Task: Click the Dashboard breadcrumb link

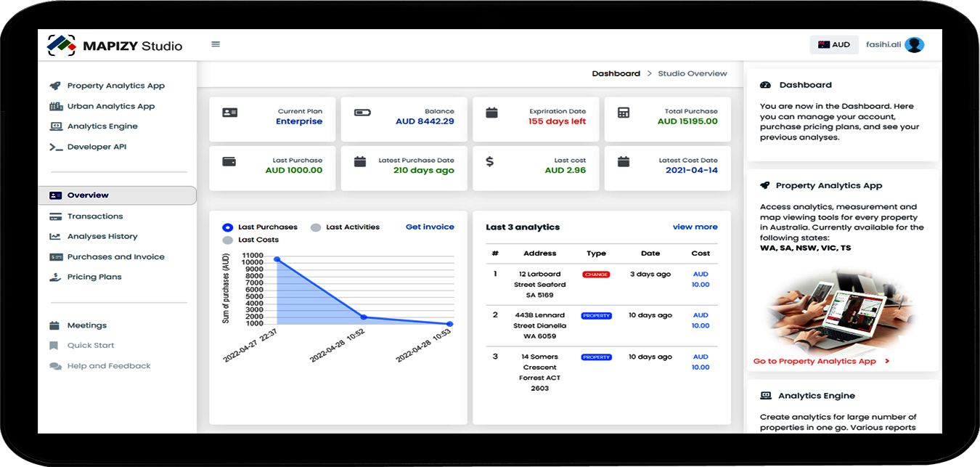Action: 616,73
